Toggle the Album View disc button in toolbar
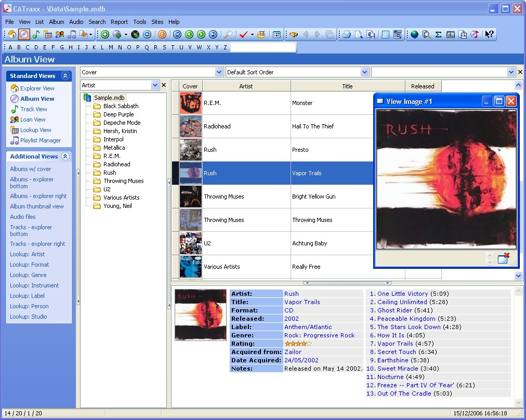Viewport: 526px width, 420px height. pos(24,35)
